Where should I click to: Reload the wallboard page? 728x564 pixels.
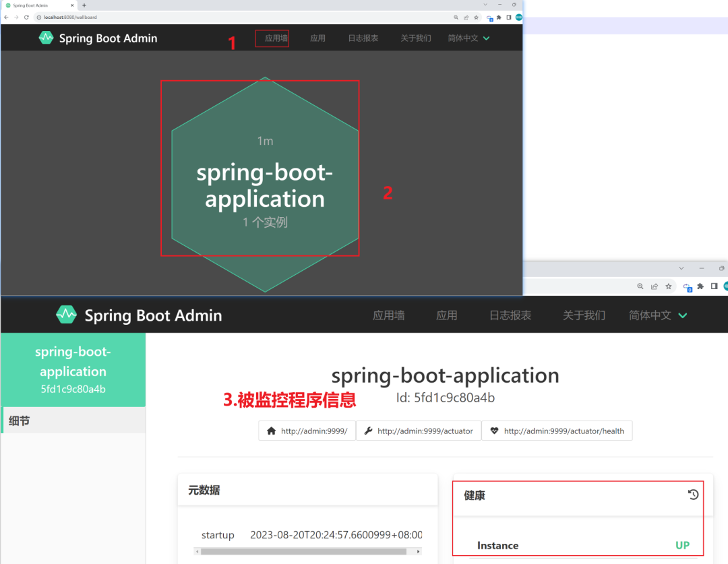(26, 17)
